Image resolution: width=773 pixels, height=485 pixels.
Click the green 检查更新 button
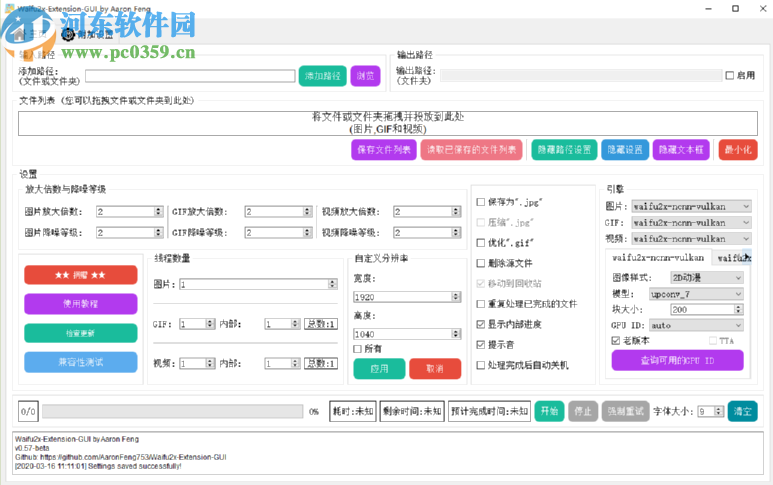tap(81, 333)
